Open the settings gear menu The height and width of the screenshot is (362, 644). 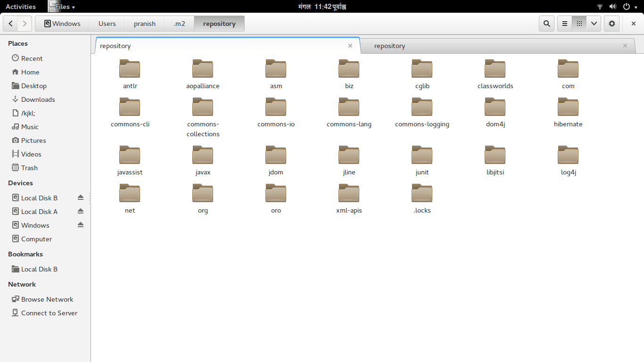(611, 23)
